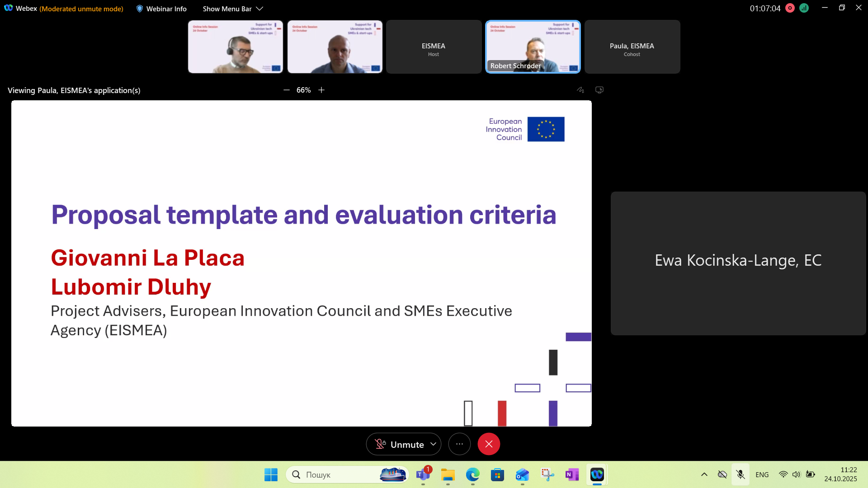Click the Webex taskbar icon
Viewport: 868px width, 488px height.
[597, 474]
